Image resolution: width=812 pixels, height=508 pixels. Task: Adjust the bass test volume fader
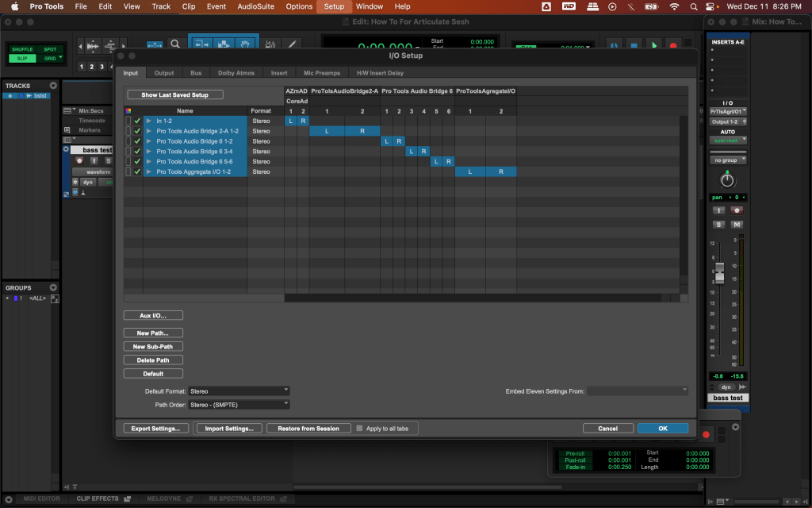[719, 275]
